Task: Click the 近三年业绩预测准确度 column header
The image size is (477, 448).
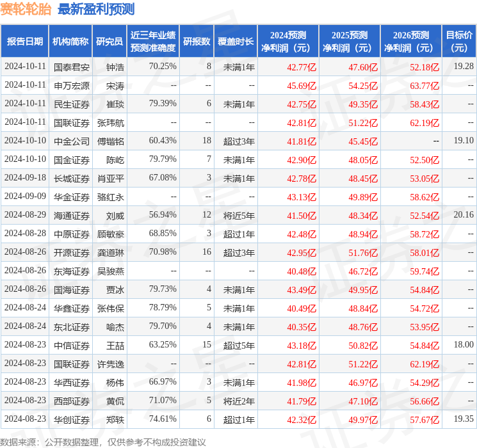Action: 153,42
